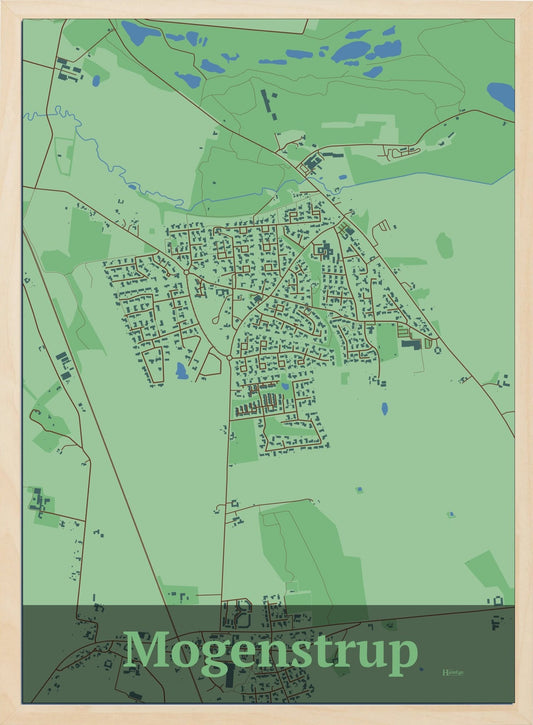Image resolution: width=533 pixels, height=725 pixels.
Task: Click the Mogenstrup title text
Action: 271,652
